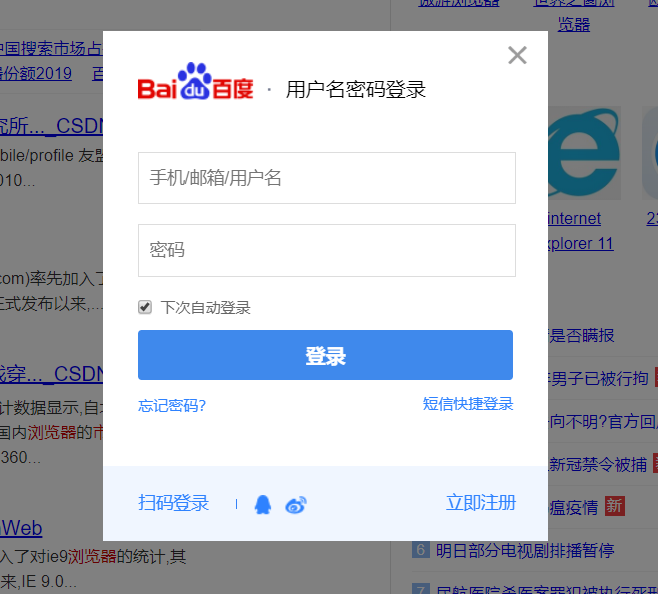The height and width of the screenshot is (594, 658).
Task: Click the red 新 badge beside 瘟疫情
Action: [x=615, y=506]
